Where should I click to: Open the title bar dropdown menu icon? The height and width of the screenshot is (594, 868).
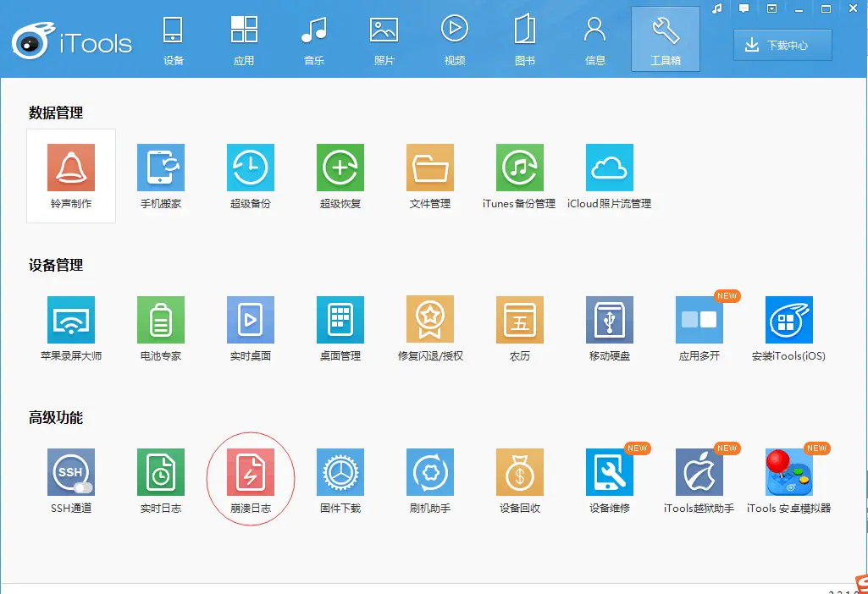click(771, 8)
